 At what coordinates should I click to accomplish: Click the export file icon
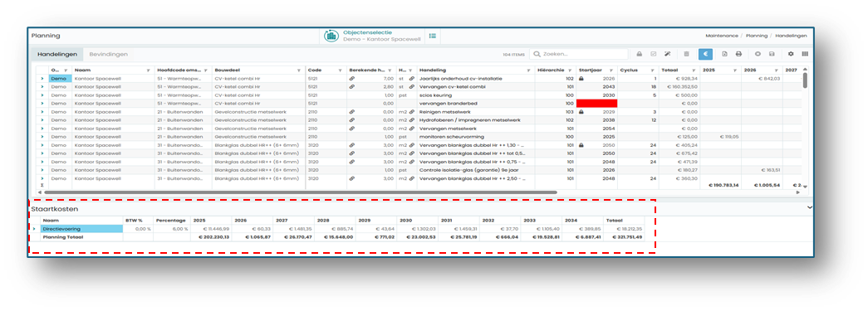coord(724,54)
